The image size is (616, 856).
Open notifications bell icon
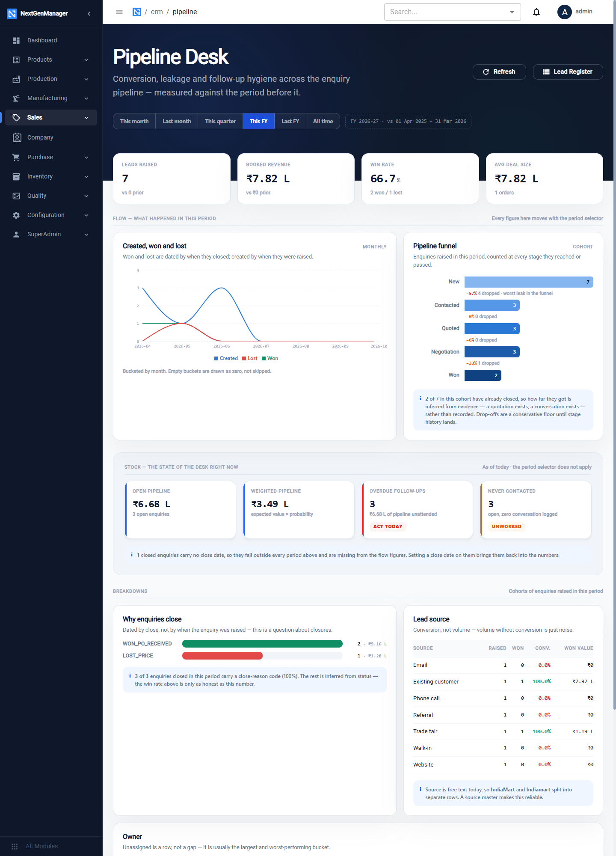click(536, 12)
